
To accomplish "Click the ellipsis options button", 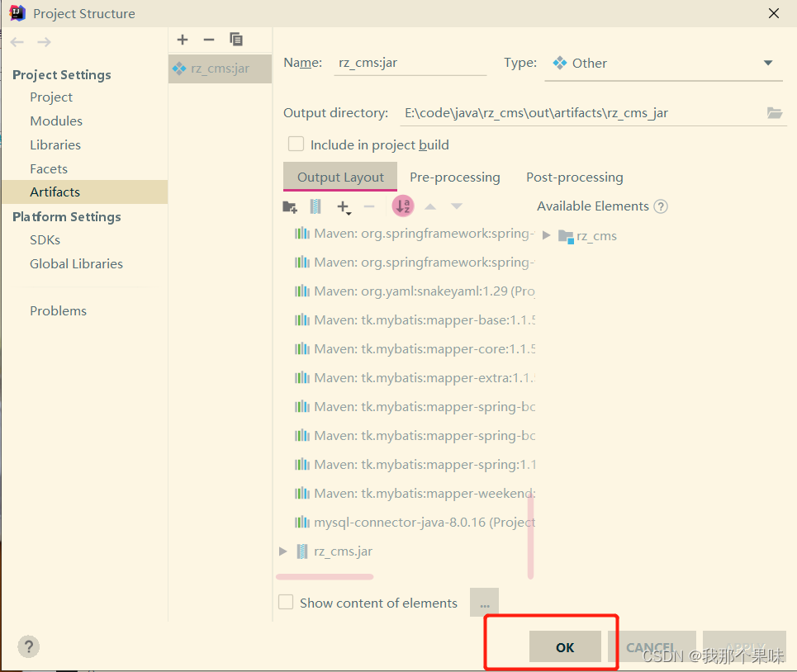I will point(485,603).
